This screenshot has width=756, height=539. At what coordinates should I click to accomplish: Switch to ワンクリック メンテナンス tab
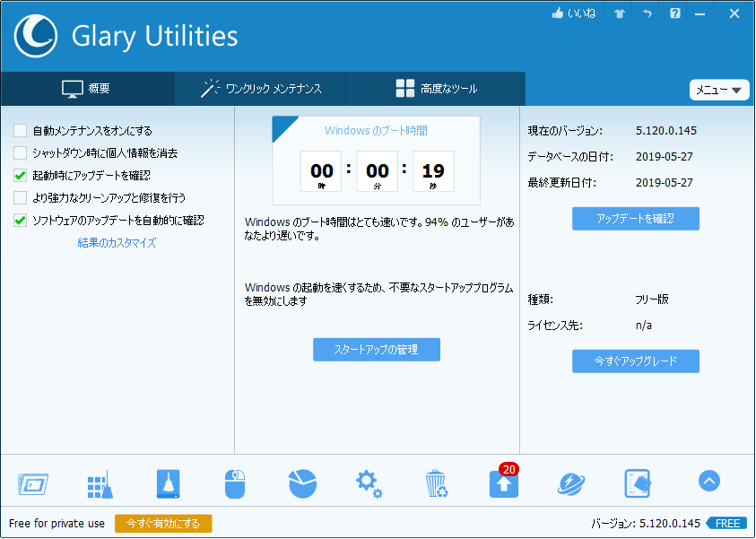(262, 89)
